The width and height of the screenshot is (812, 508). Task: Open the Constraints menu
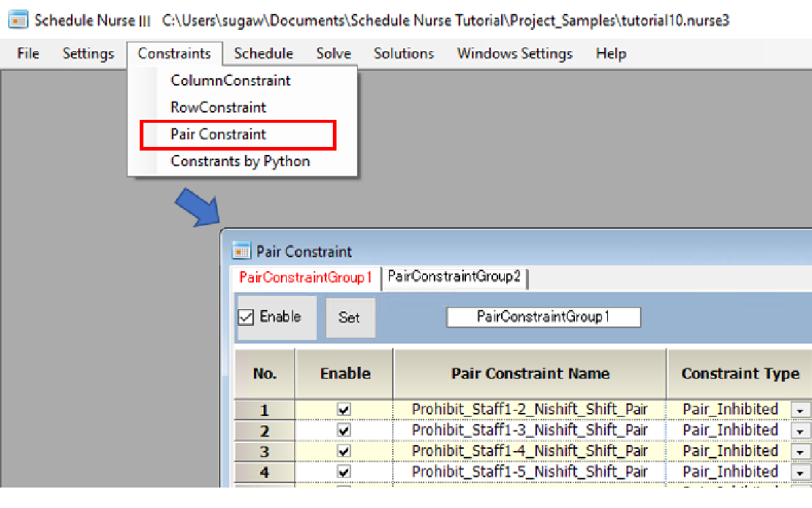[174, 54]
